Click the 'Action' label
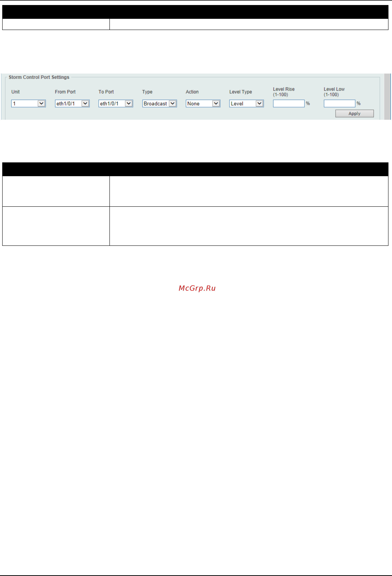Image resolution: width=392 pixels, height=576 pixels. (x=192, y=92)
